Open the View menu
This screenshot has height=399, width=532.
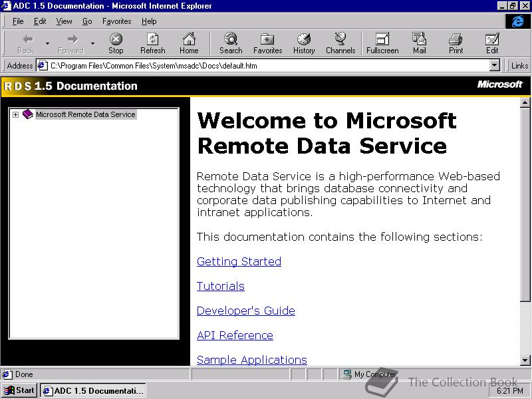click(64, 21)
